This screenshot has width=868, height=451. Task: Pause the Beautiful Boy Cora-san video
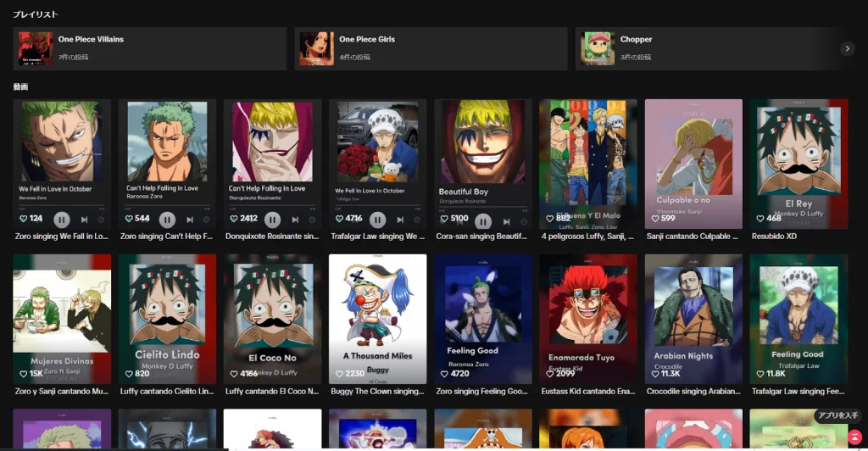(483, 222)
